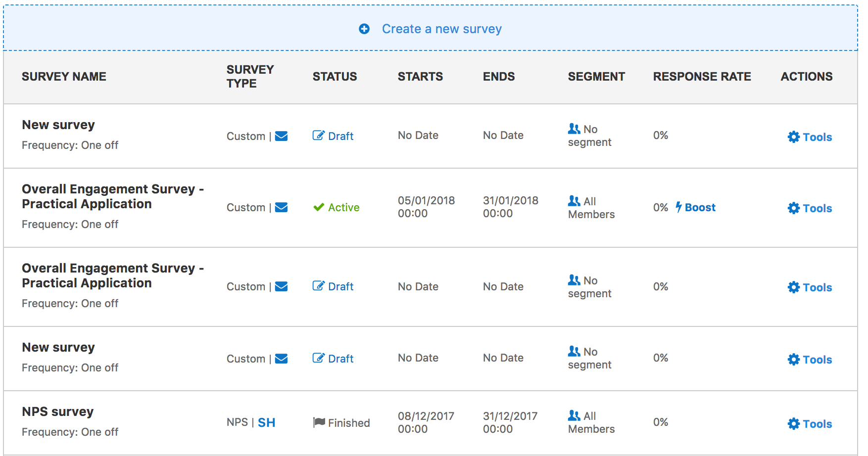Click the 0% response rate next to Boost

pyautogui.click(x=661, y=207)
